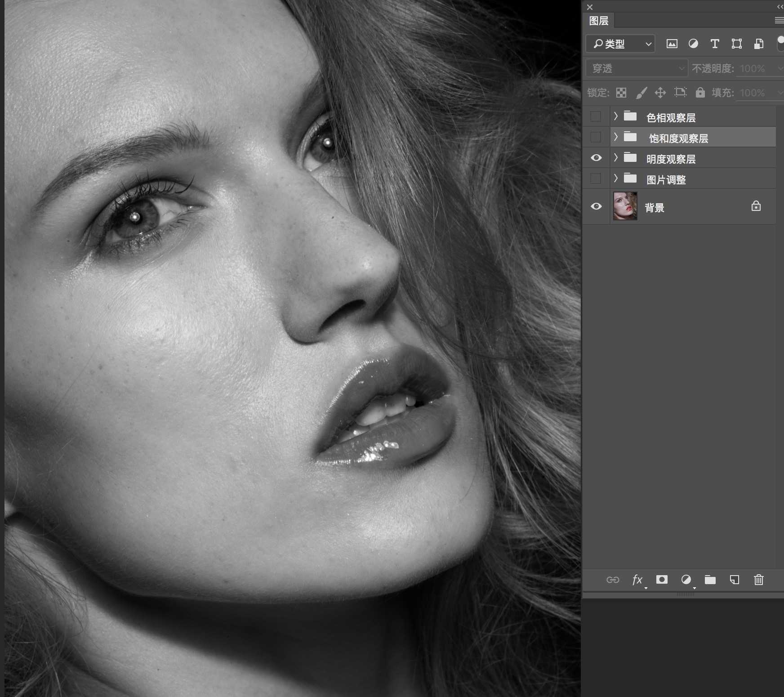Hide the 明度观察层 group
The image size is (784, 697).
tap(596, 158)
